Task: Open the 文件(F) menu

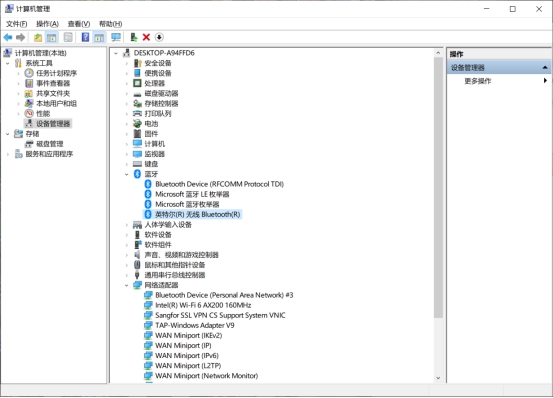Action: 17,24
